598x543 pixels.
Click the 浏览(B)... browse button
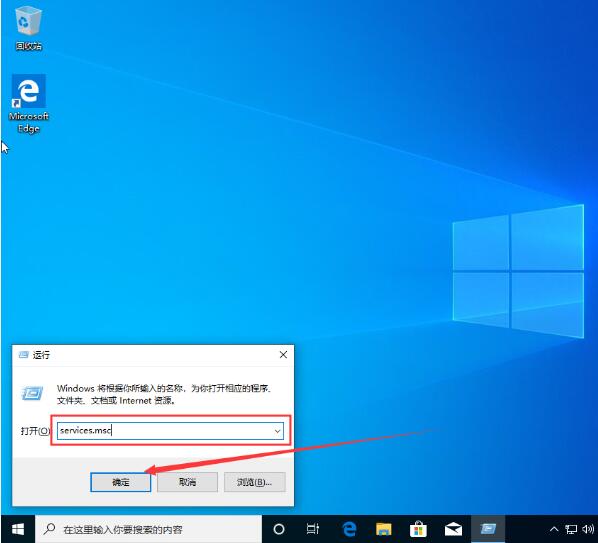click(x=254, y=482)
